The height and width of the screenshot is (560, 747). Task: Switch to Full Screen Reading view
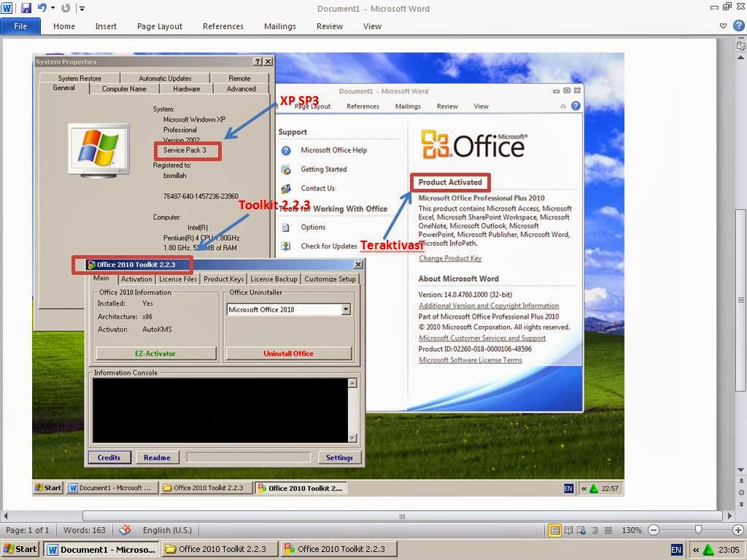(569, 530)
